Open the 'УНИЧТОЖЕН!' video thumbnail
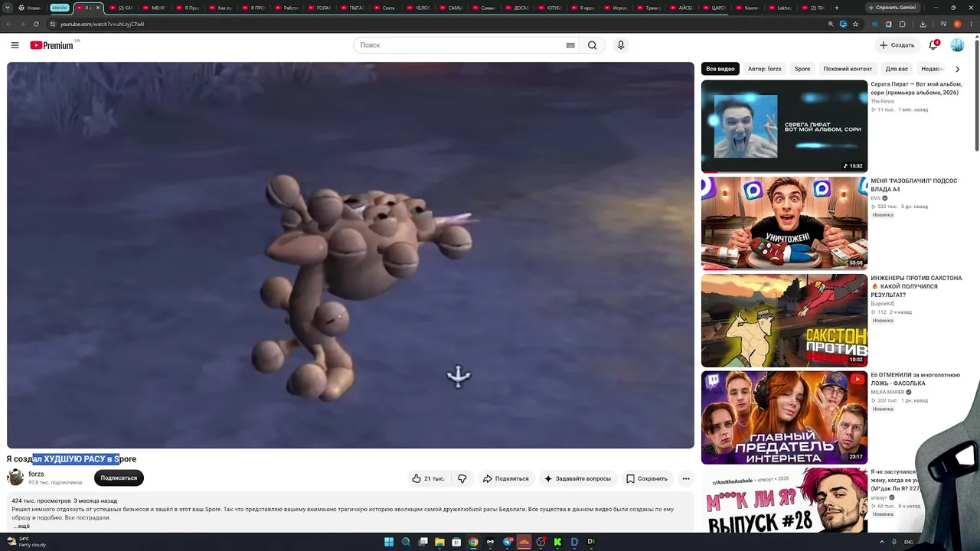The image size is (980, 551). pyautogui.click(x=784, y=223)
